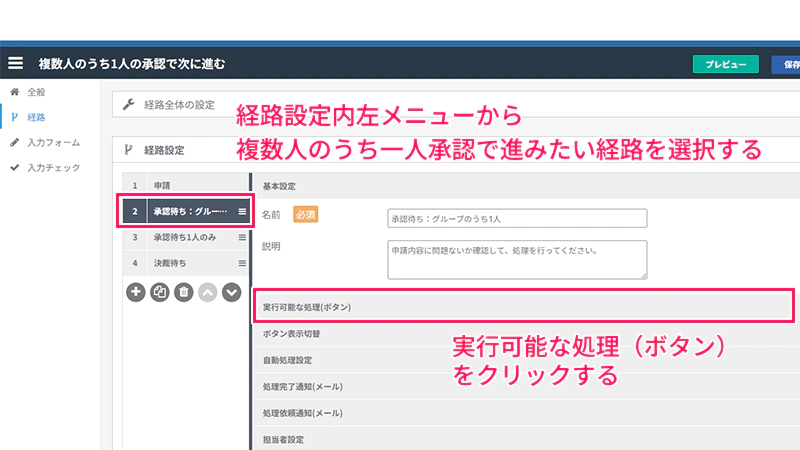Select route step 4 決裁待ち
Screen dimensions: 800x450
[x=186, y=263]
